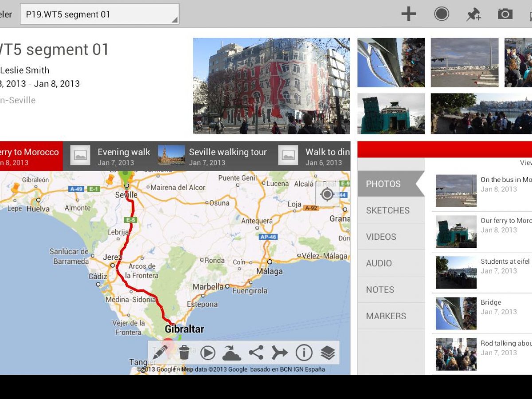Image resolution: width=532 pixels, height=399 pixels.
Task: Open the camera to take a photo
Action: point(505,14)
